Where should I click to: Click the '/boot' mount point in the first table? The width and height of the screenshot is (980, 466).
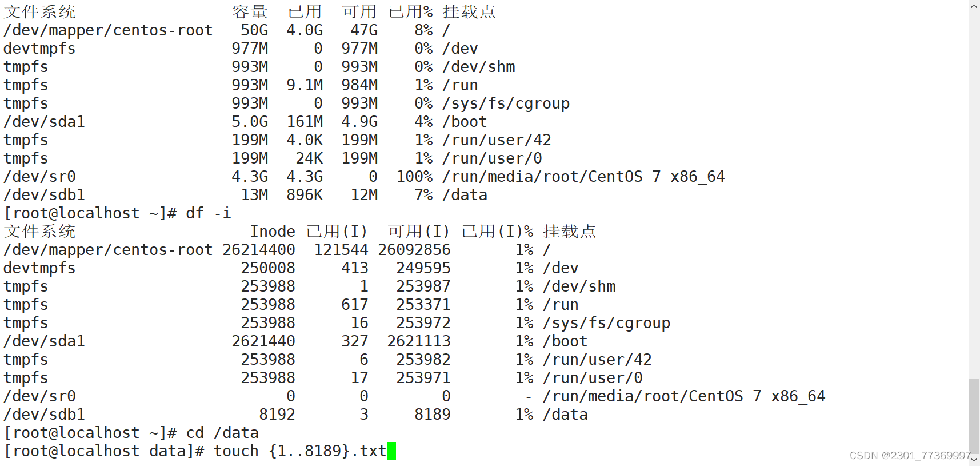(465, 122)
